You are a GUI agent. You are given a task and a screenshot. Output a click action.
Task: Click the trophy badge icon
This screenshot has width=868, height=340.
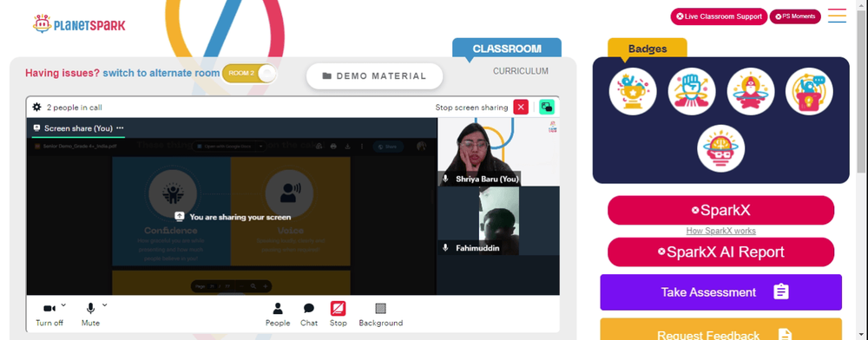click(x=633, y=91)
